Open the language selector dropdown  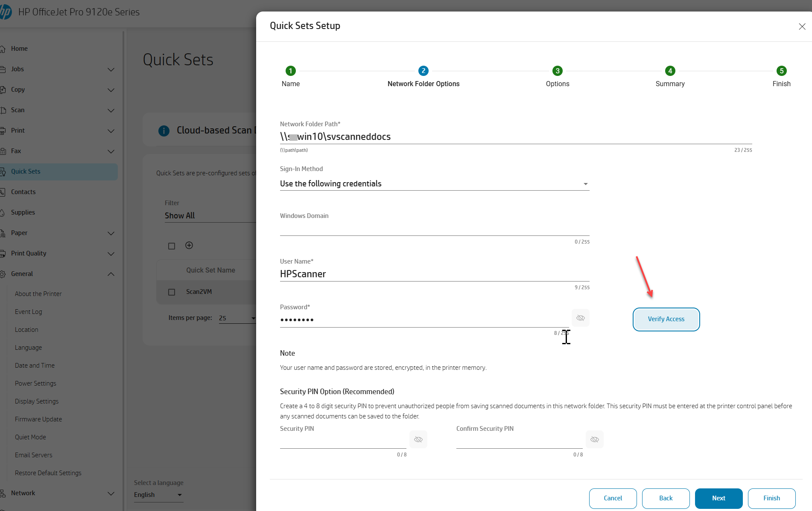158,495
